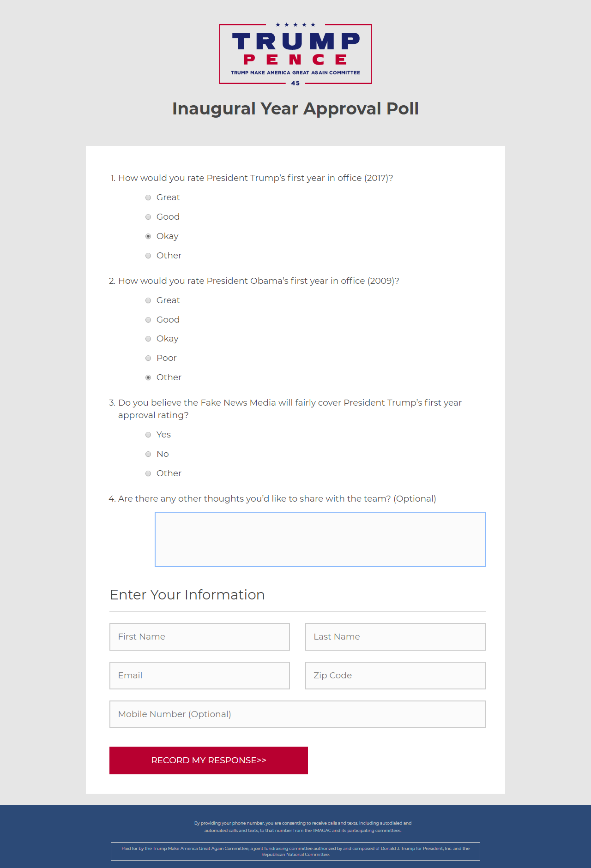Choose Other for Trump's 2017 rating
591x868 pixels.
(x=148, y=256)
